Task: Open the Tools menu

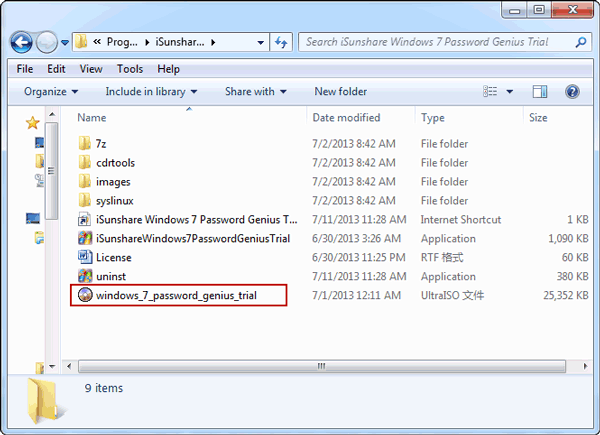Action: click(130, 69)
